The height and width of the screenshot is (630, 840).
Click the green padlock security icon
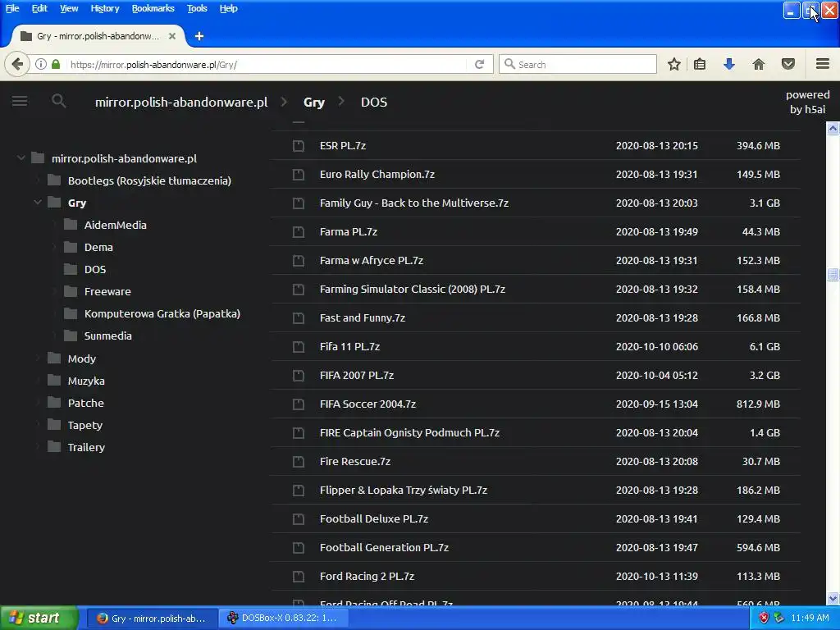point(56,64)
